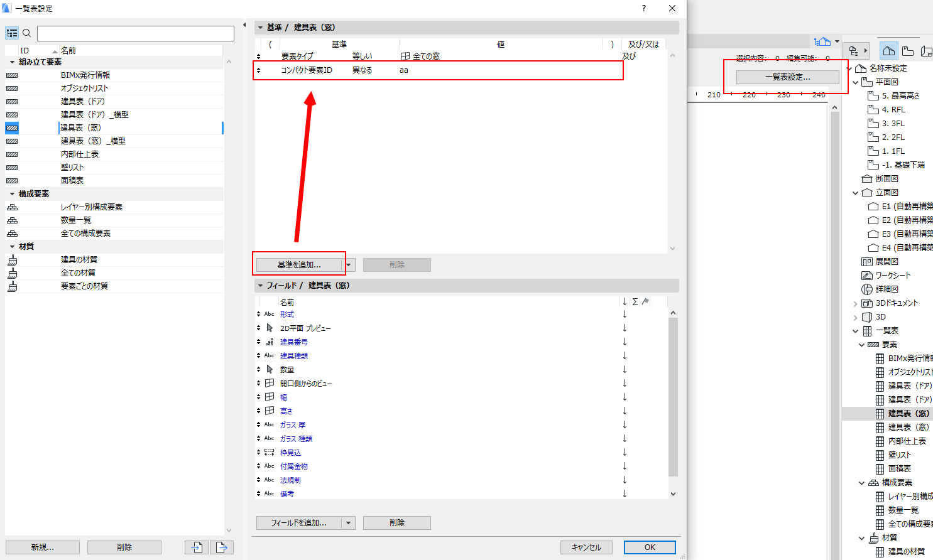Click the import scheme icon beside 削除
Viewport: 933px width, 560px height.
point(197,547)
